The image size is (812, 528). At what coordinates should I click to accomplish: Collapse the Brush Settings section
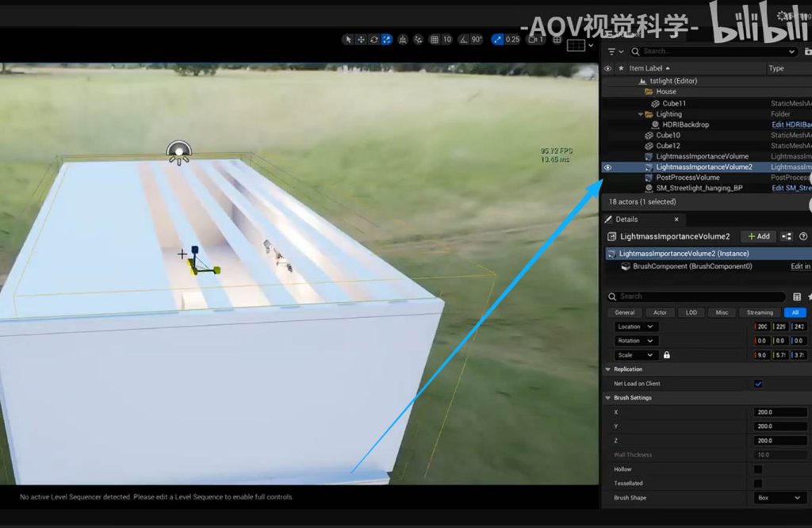(x=608, y=398)
